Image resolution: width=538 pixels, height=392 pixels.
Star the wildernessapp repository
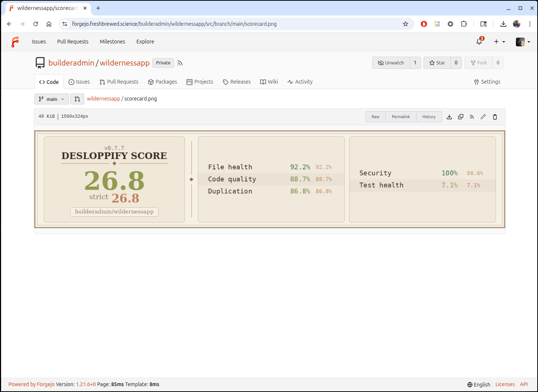(x=437, y=63)
